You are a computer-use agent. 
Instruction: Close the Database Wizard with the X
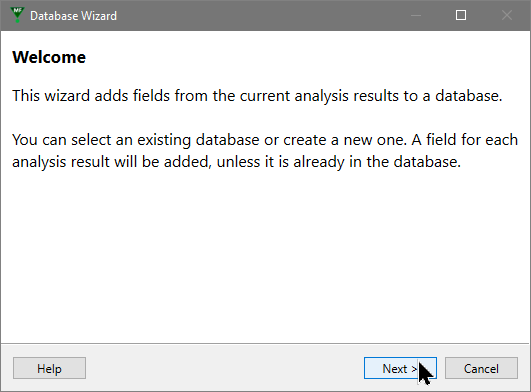coord(507,15)
